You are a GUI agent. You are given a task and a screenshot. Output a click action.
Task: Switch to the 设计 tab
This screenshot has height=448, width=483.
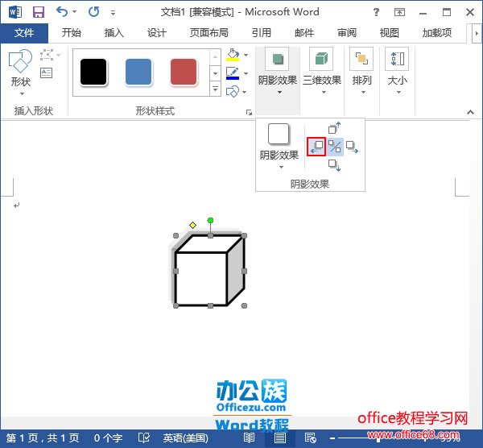click(x=156, y=33)
